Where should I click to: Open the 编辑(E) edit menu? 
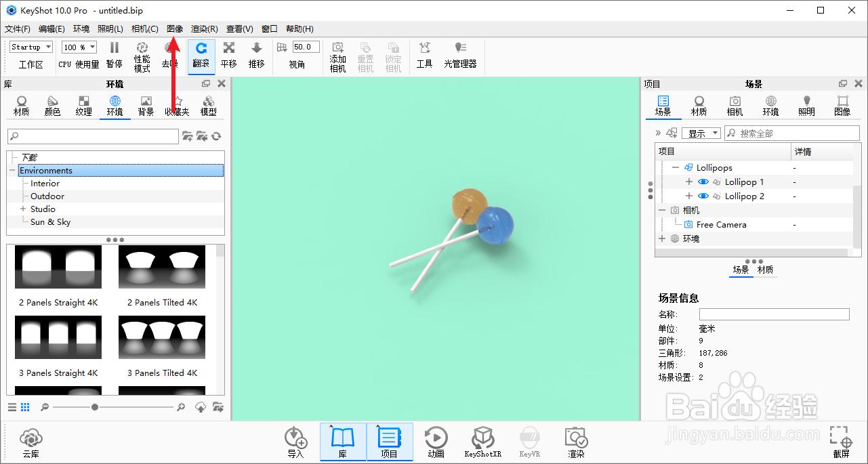[51, 29]
